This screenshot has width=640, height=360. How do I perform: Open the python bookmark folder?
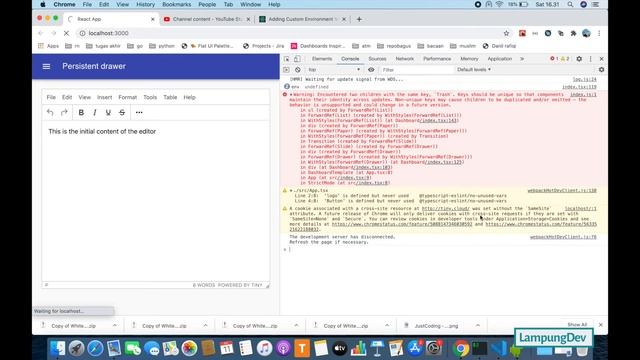[162, 46]
